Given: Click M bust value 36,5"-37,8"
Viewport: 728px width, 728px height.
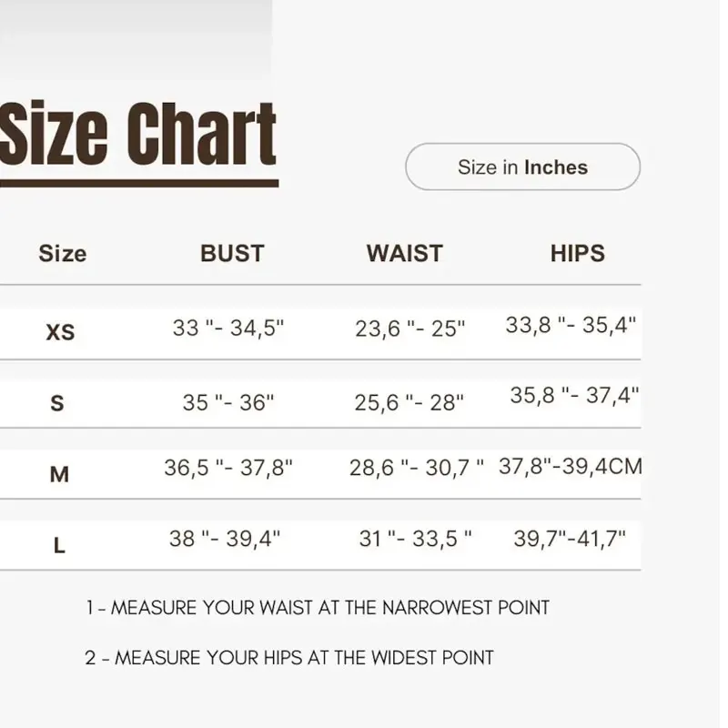Looking at the screenshot, I should 228,468.
